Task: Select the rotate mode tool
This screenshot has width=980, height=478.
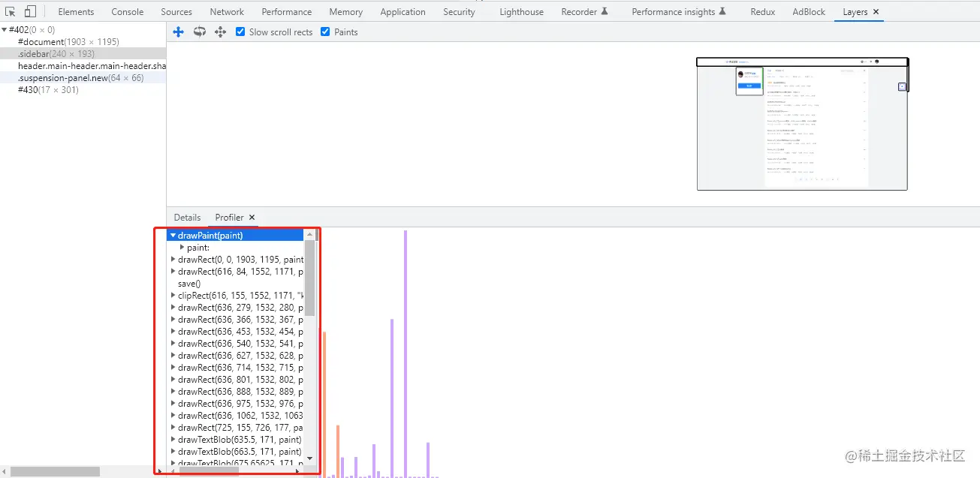Action: coord(200,32)
